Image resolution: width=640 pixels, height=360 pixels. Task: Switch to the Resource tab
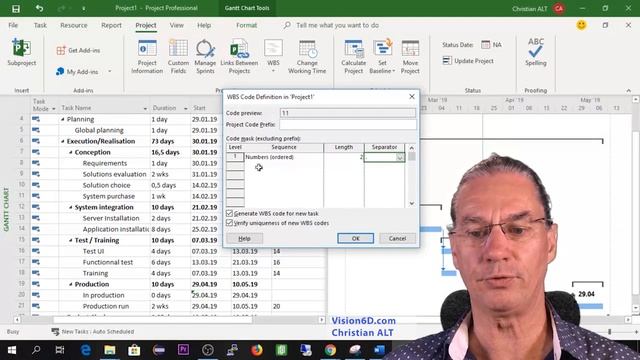coord(74,25)
